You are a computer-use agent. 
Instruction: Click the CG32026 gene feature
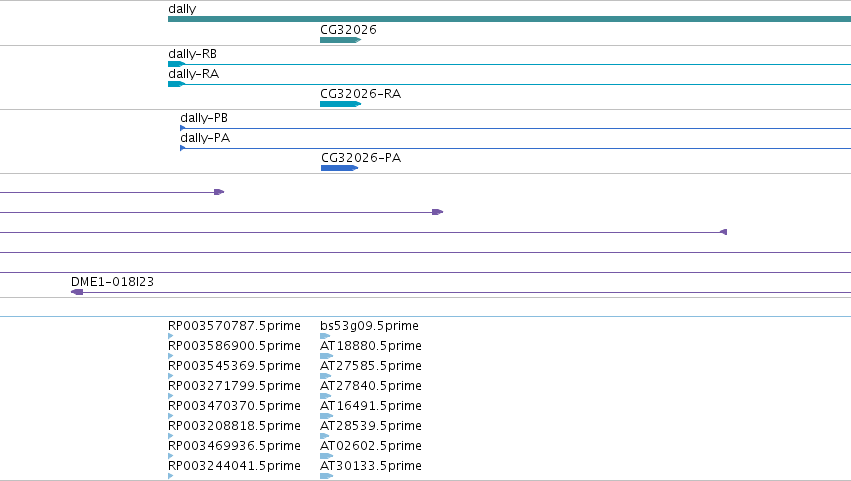coord(340,40)
